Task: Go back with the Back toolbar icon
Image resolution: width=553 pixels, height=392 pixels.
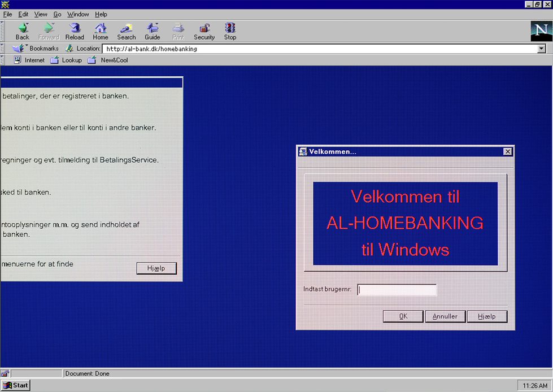Action: (23, 32)
